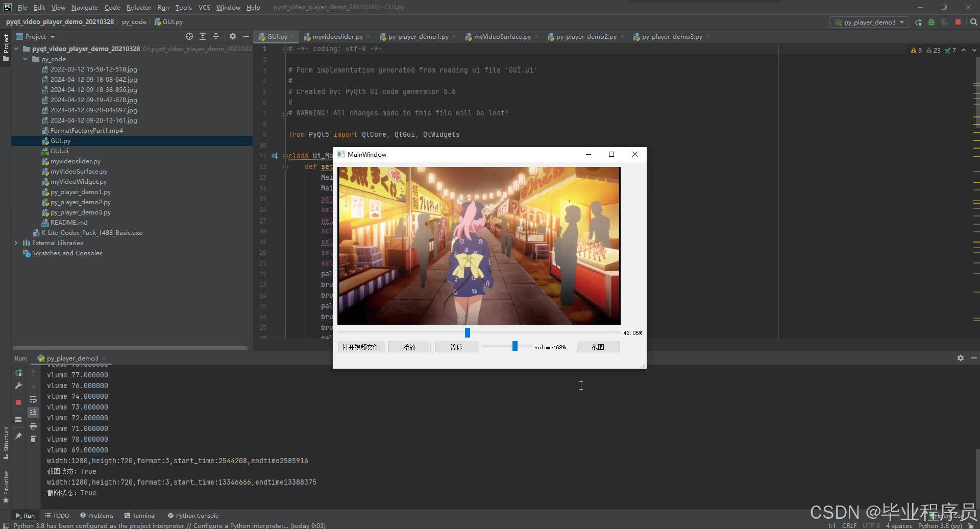This screenshot has height=529, width=980.
Task: Toggle scroll to end in console
Action: coord(33,412)
